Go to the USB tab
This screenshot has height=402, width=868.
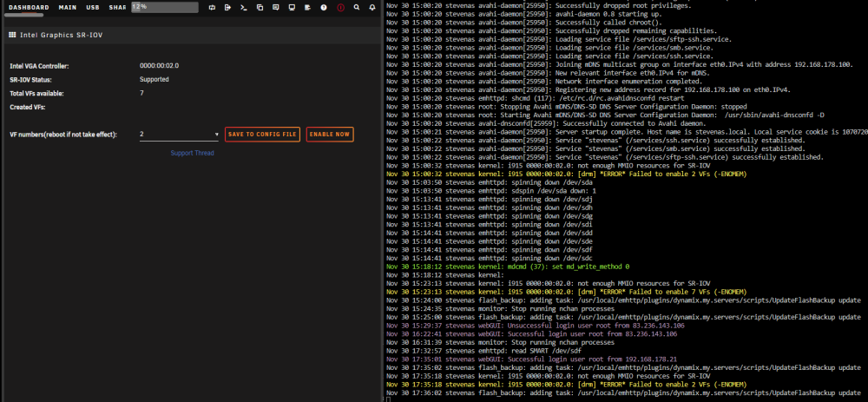pyautogui.click(x=93, y=8)
